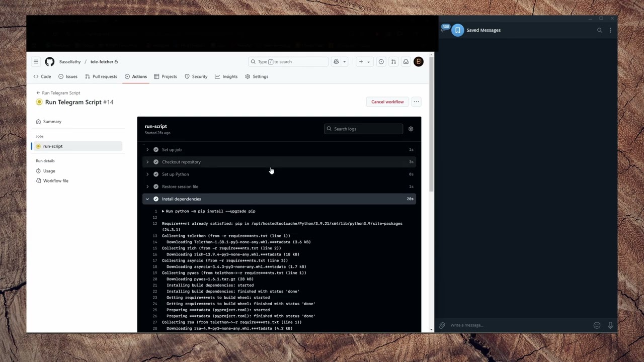Open the Copilot dropdown arrow
The image size is (644, 362).
(344, 62)
